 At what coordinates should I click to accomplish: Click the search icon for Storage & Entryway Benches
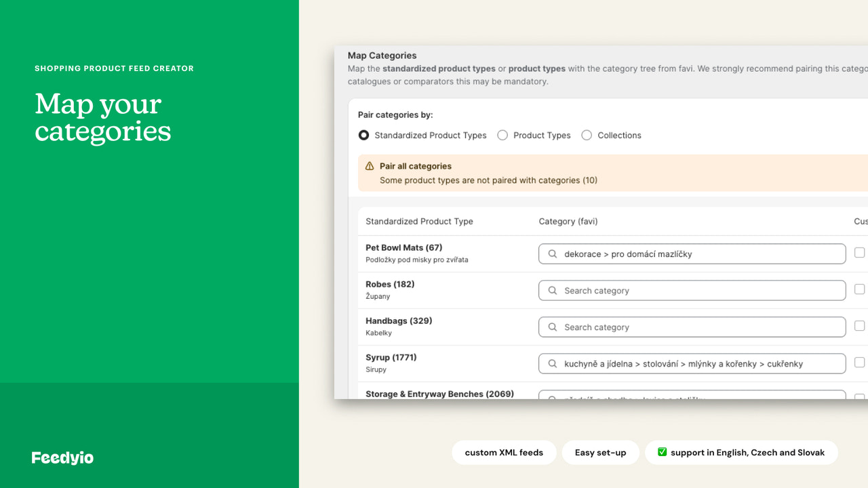pos(552,396)
